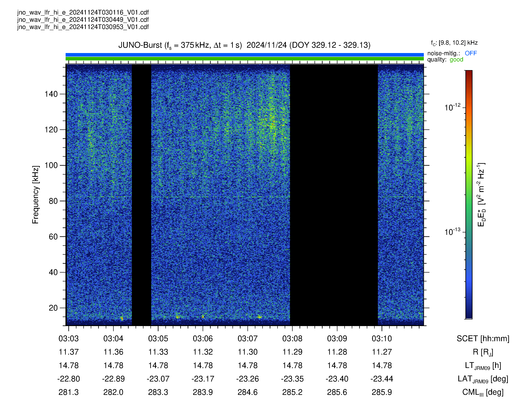Click the blue noise-mitigation status bar
The width and height of the screenshot is (532, 411).
pyautogui.click(x=245, y=55)
